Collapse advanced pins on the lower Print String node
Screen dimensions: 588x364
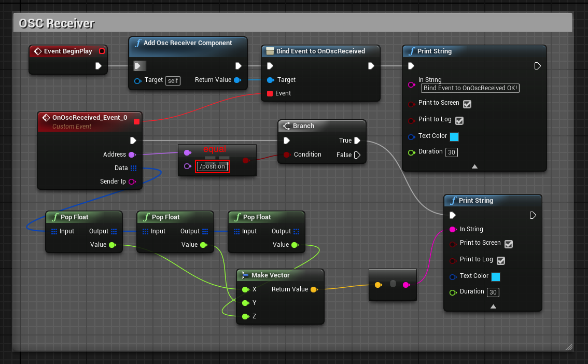point(493,306)
